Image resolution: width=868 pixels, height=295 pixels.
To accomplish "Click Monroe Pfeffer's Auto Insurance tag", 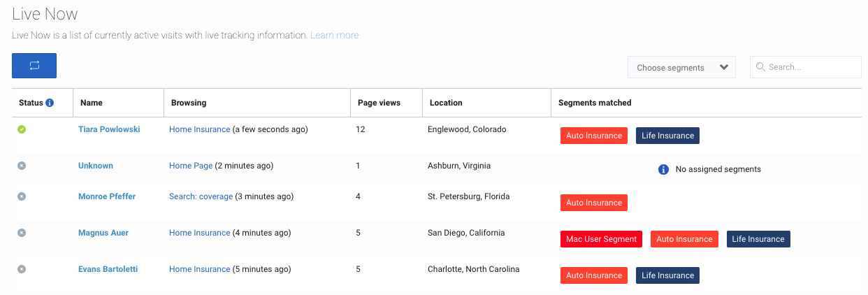I will tap(594, 203).
